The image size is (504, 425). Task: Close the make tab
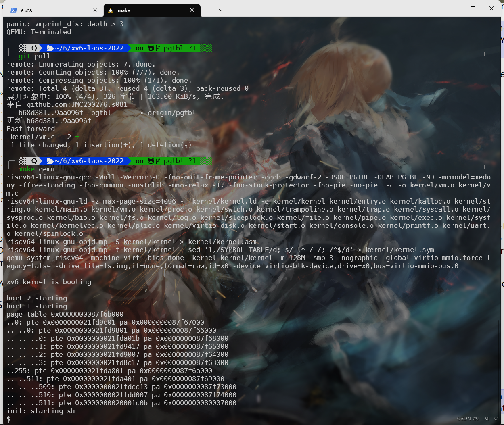192,10
